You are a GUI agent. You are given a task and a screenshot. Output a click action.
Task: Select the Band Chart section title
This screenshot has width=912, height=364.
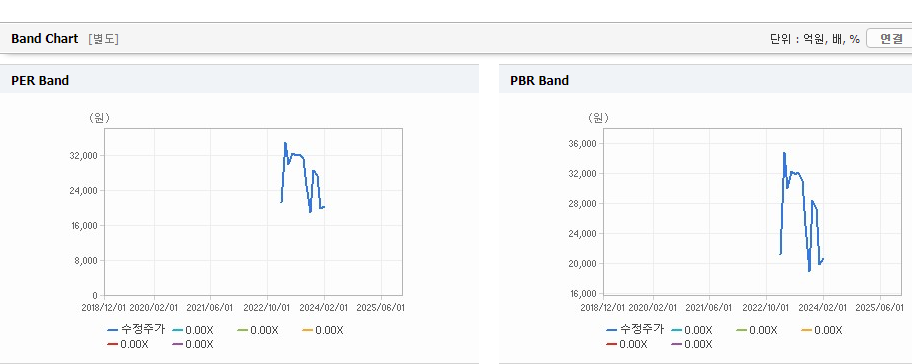pyautogui.click(x=44, y=39)
